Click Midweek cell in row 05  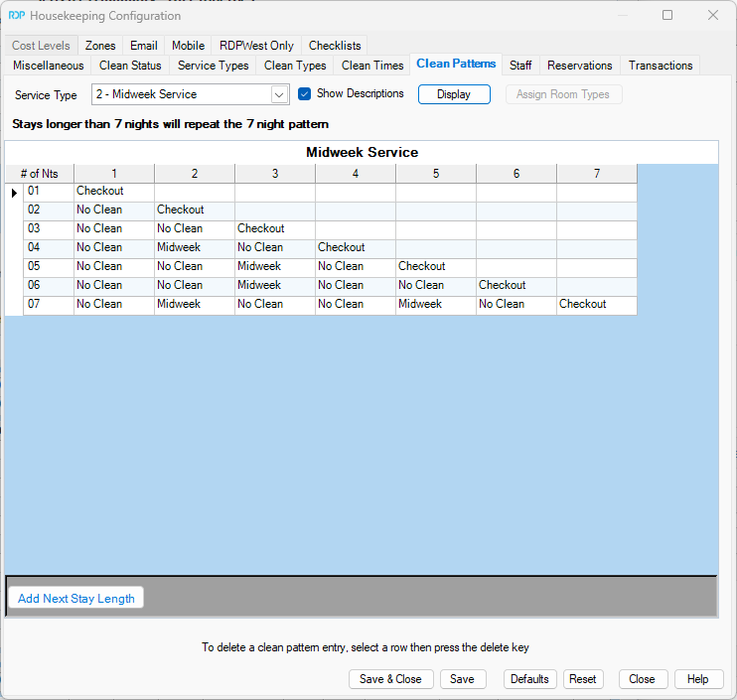click(275, 268)
